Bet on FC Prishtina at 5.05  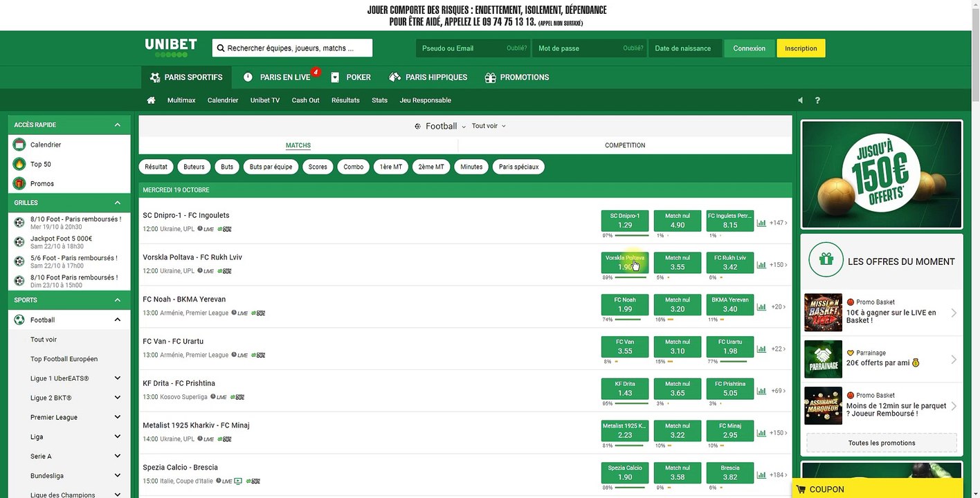point(730,389)
